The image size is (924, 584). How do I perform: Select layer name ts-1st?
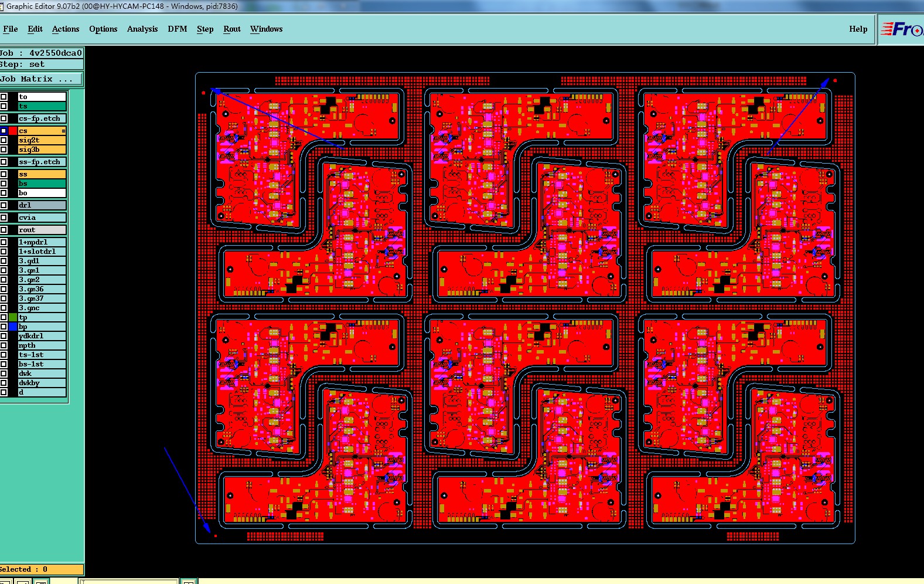coord(42,355)
